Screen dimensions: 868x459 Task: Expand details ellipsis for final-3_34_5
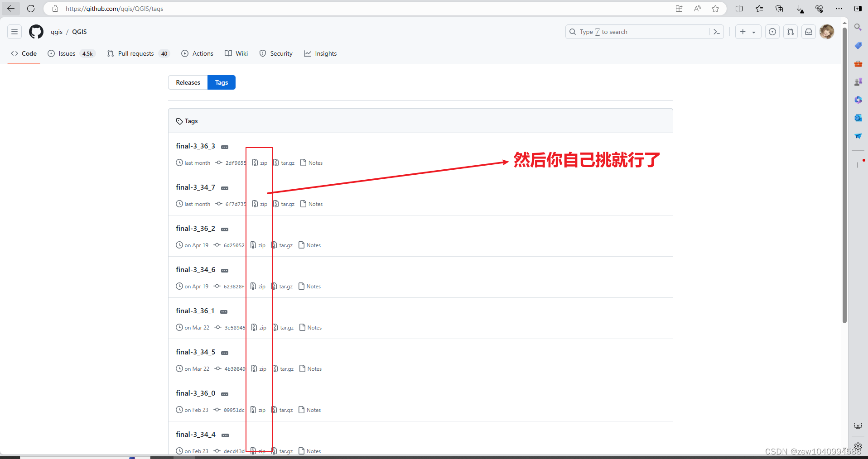pos(225,353)
